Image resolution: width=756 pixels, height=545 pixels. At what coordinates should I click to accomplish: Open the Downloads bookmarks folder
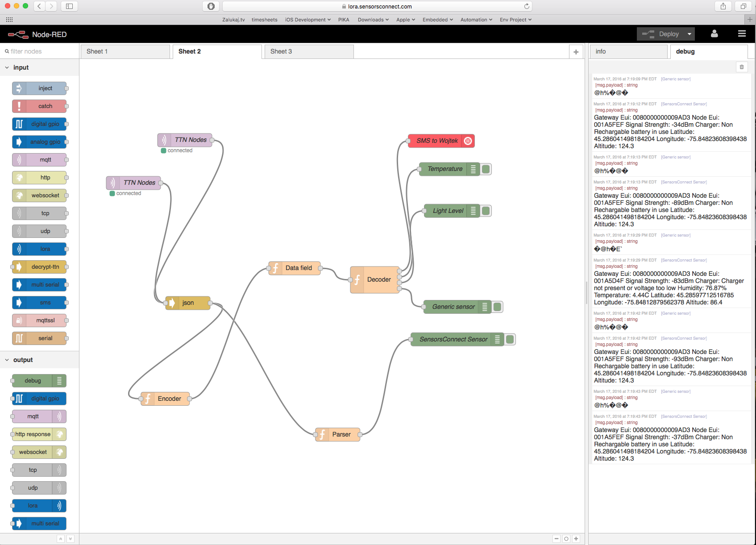click(x=373, y=20)
